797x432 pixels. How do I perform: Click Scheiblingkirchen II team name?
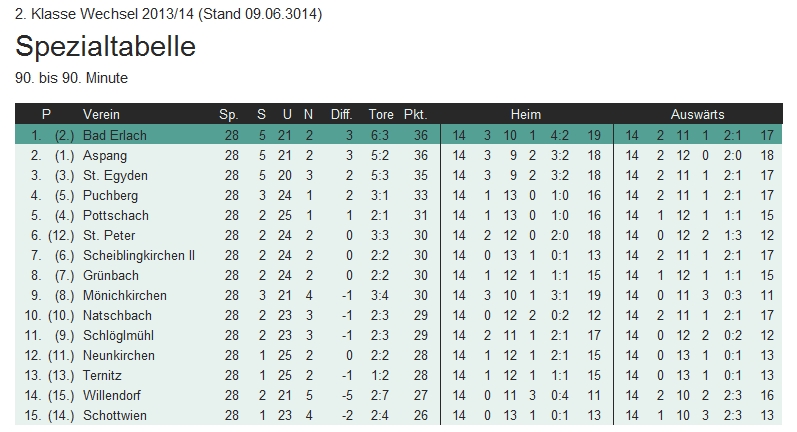coord(138,256)
